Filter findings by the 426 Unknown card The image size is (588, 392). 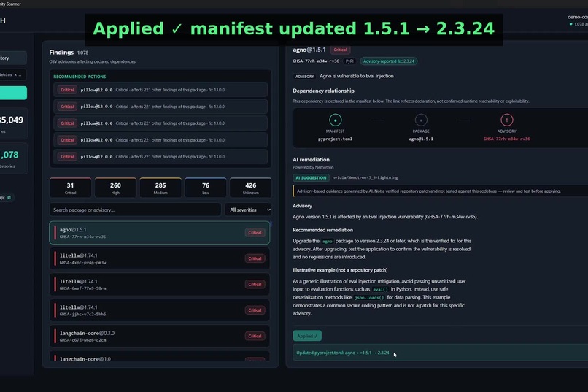(250, 188)
